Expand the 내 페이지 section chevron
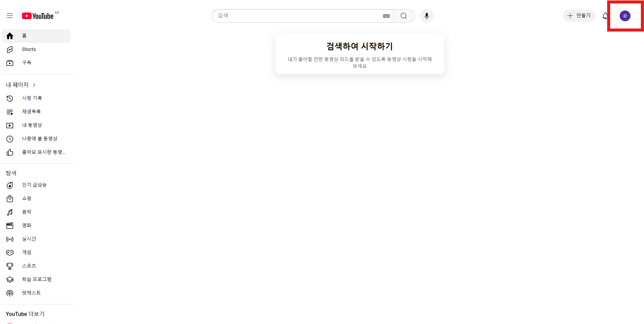This screenshot has height=324, width=644. point(34,85)
